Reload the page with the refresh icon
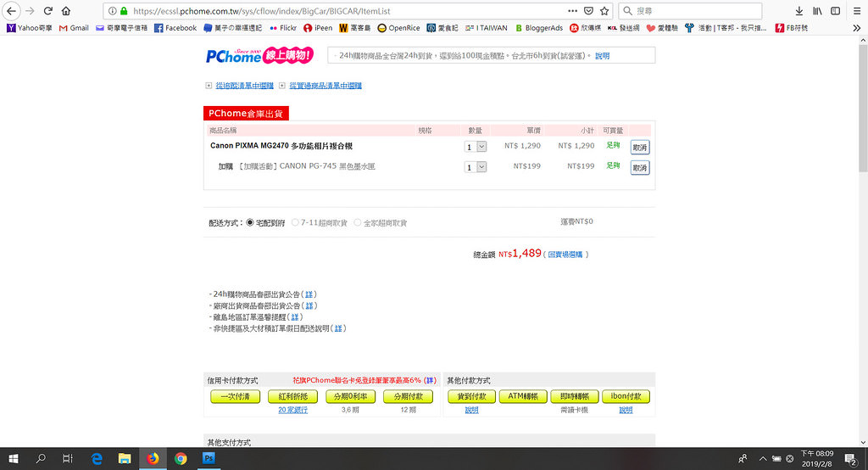The image size is (868, 470). coord(48,10)
